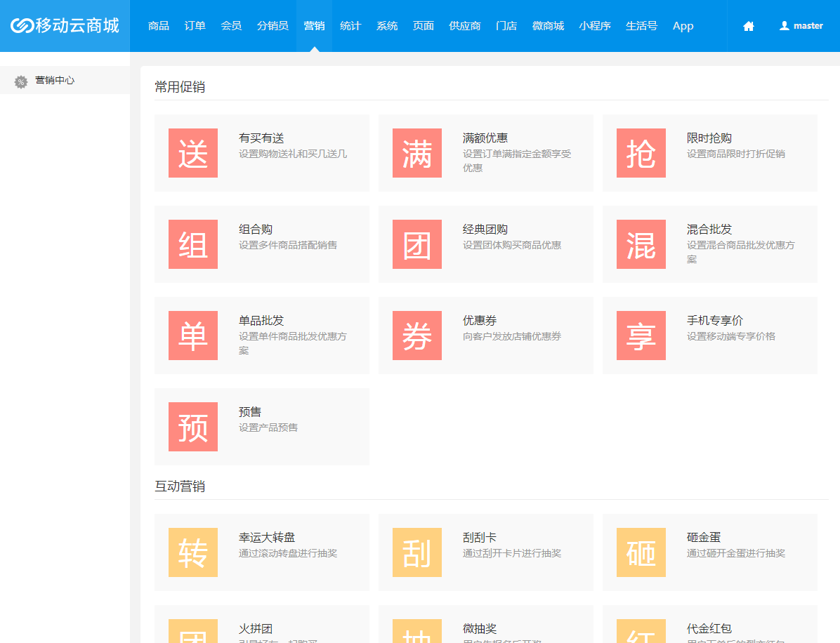The height and width of the screenshot is (643, 840).
Task: Switch to the 统计 navigation tab
Action: pos(350,26)
